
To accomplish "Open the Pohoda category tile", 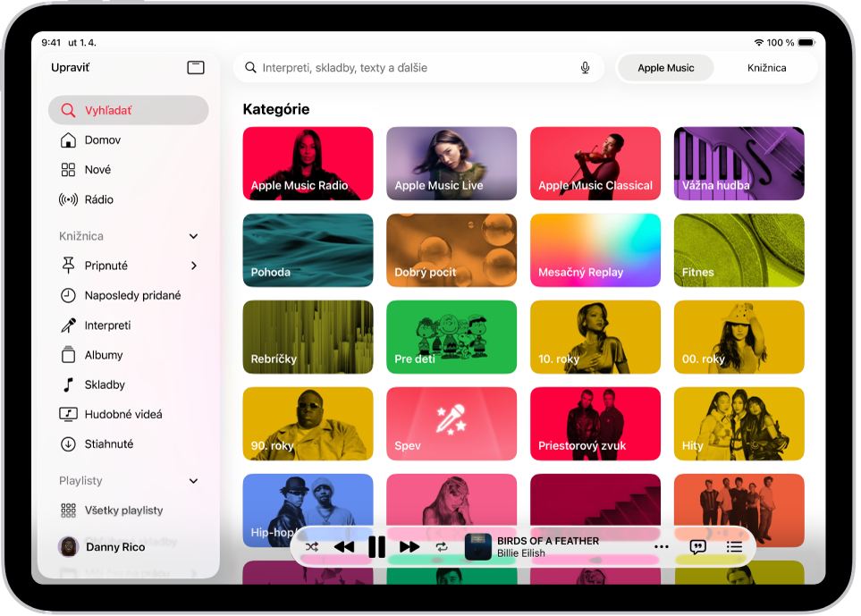I will click(308, 250).
